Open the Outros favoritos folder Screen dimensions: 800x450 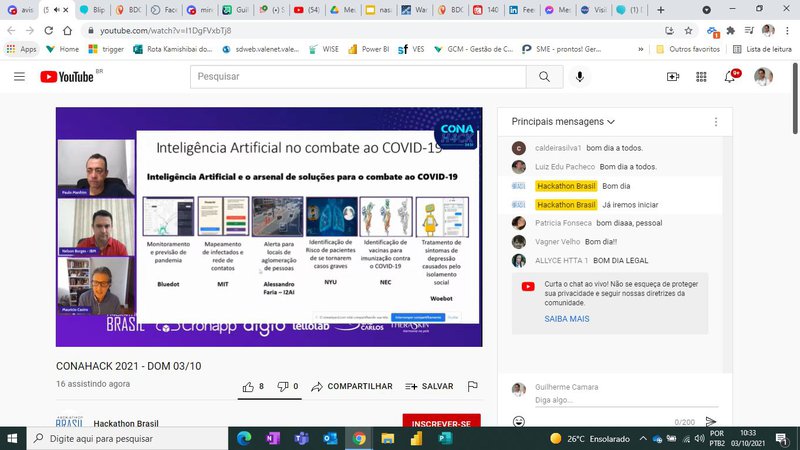tap(688, 49)
